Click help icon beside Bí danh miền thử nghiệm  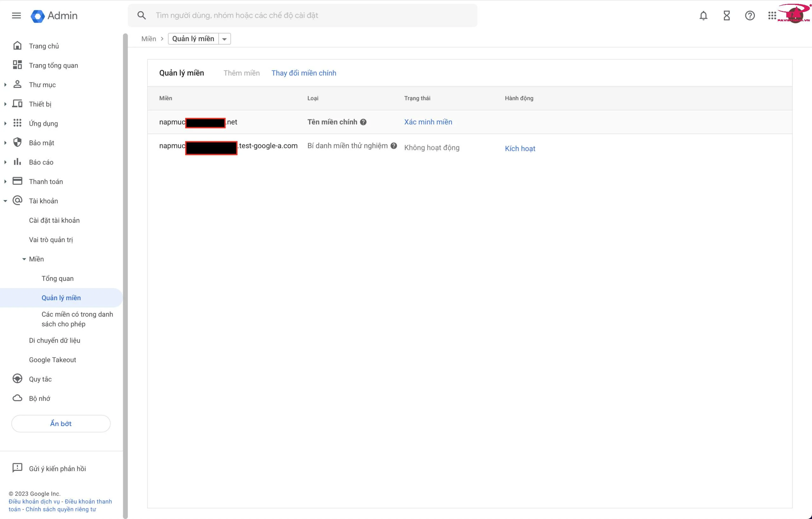click(394, 146)
